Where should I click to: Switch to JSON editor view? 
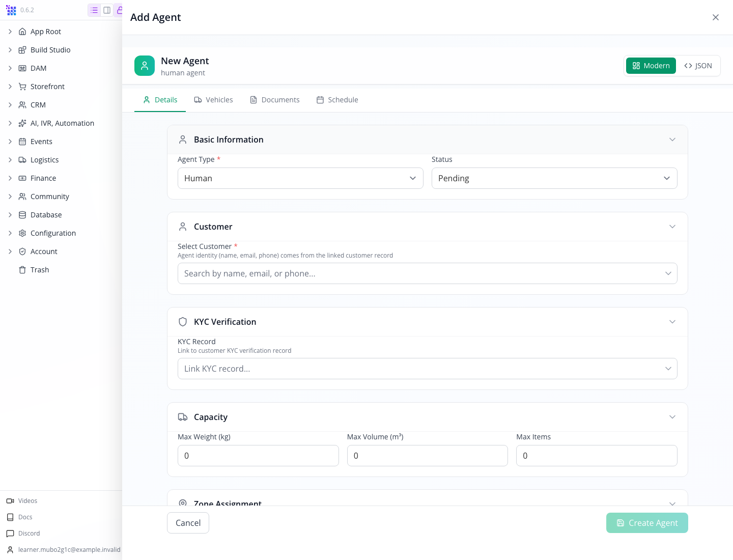point(698,66)
